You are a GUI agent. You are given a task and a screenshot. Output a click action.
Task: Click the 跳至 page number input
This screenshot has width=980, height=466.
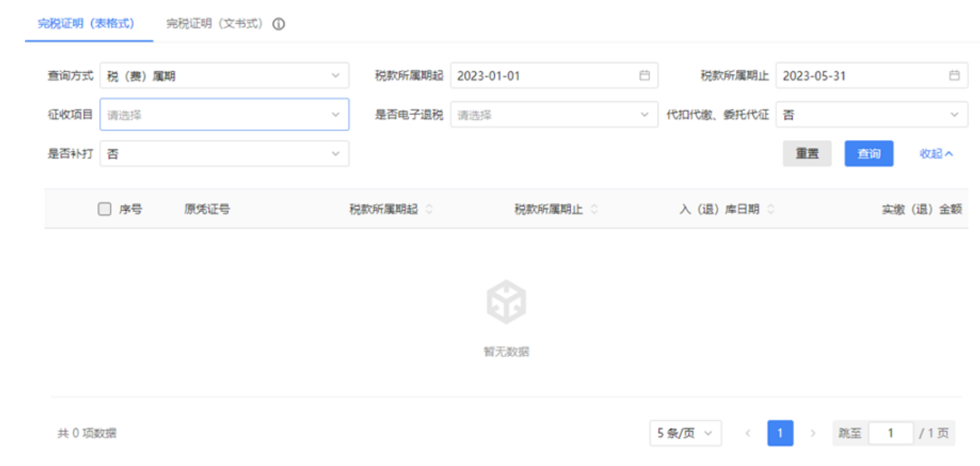891,433
